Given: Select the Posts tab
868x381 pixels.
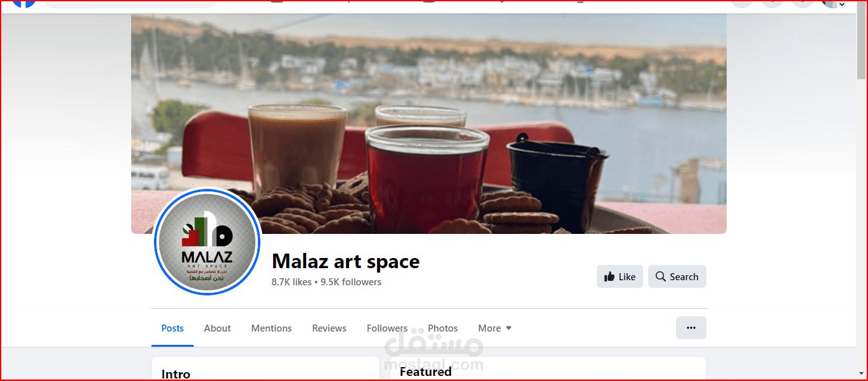Looking at the screenshot, I should 172,328.
